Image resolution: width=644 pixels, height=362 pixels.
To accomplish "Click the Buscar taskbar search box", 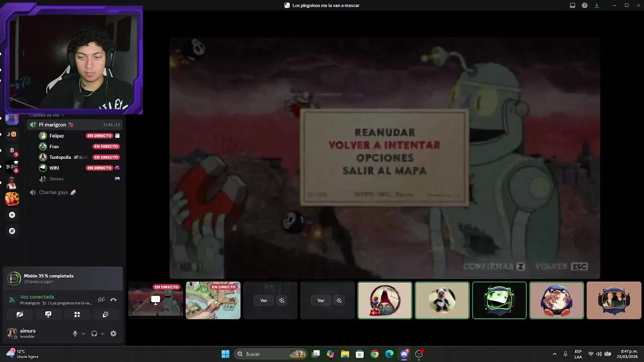I will pyautogui.click(x=272, y=354).
